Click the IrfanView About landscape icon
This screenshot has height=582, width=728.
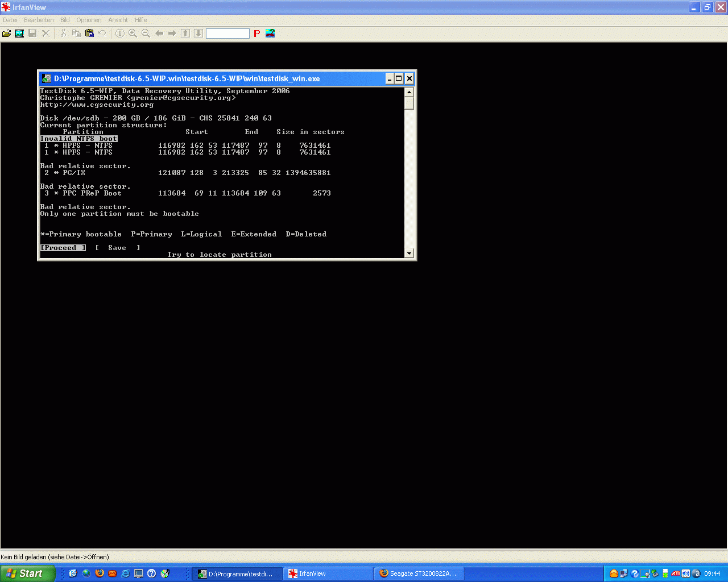270,34
